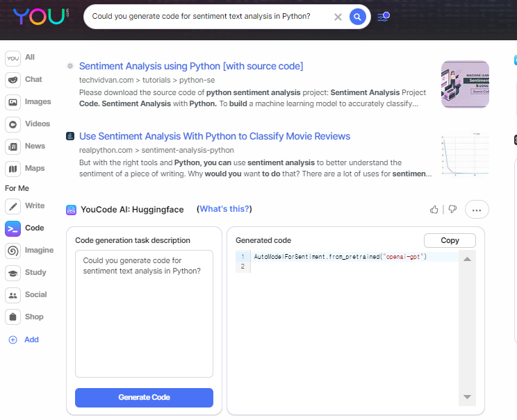The image size is (517, 420).
Task: Select the All sidebar icon
Action: (13, 58)
